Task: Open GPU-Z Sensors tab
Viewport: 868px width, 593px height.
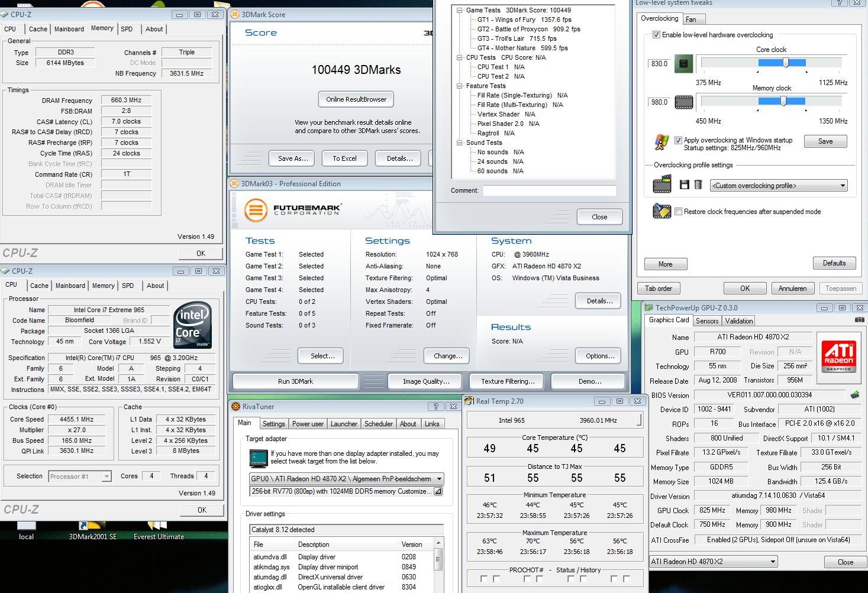Action: tap(707, 320)
